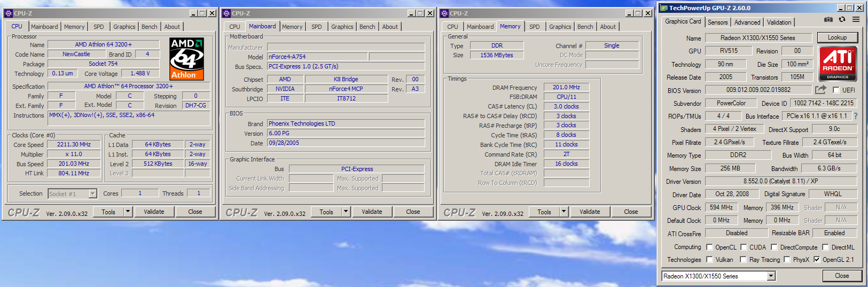Click the PCI-Express graphic interface bus field
This screenshot has height=287, width=868.
(x=357, y=169)
